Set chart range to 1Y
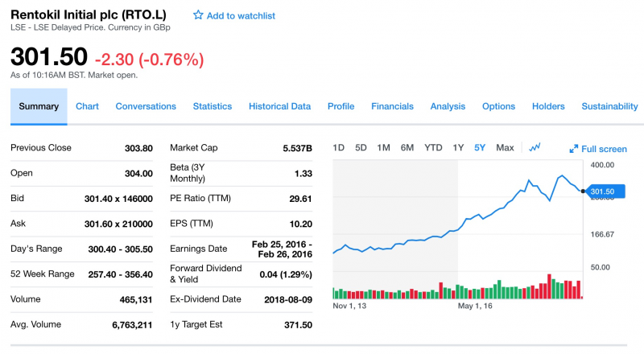Image resolution: width=644 pixels, height=354 pixels. pos(458,147)
